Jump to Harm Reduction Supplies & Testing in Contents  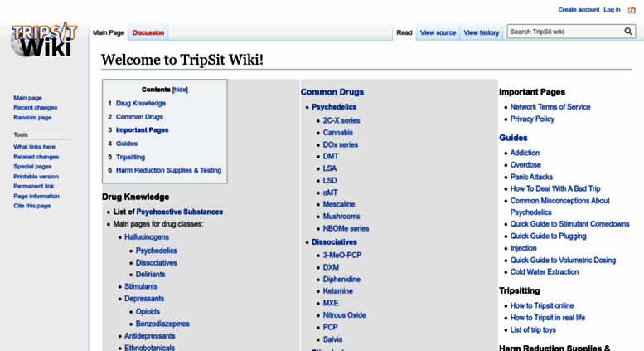(x=168, y=170)
